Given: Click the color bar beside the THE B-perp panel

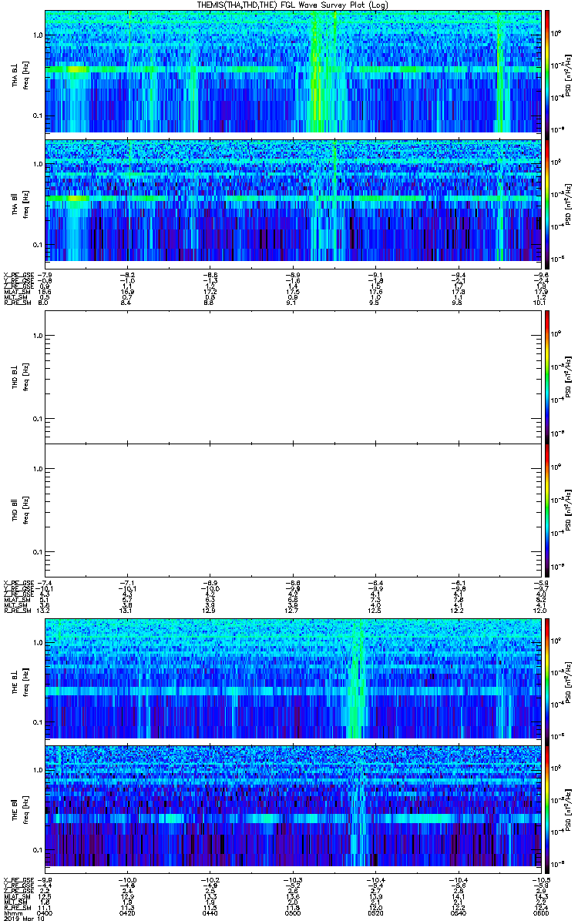Looking at the screenshot, I should 547,678.
